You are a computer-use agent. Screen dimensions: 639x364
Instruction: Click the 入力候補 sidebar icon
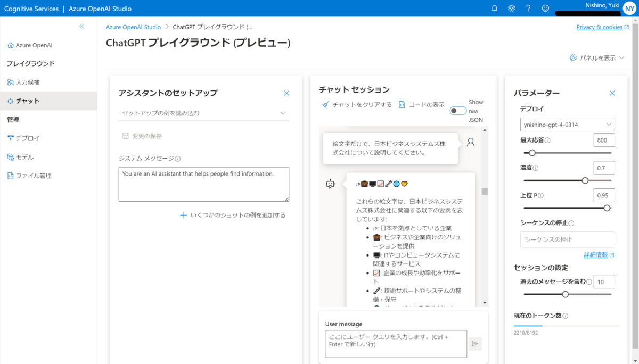pyautogui.click(x=11, y=82)
